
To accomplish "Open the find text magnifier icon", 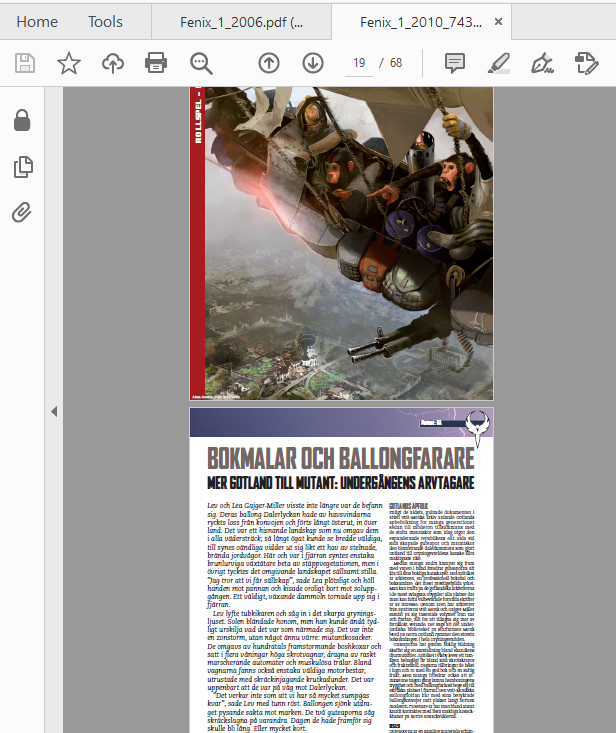I will 201,63.
